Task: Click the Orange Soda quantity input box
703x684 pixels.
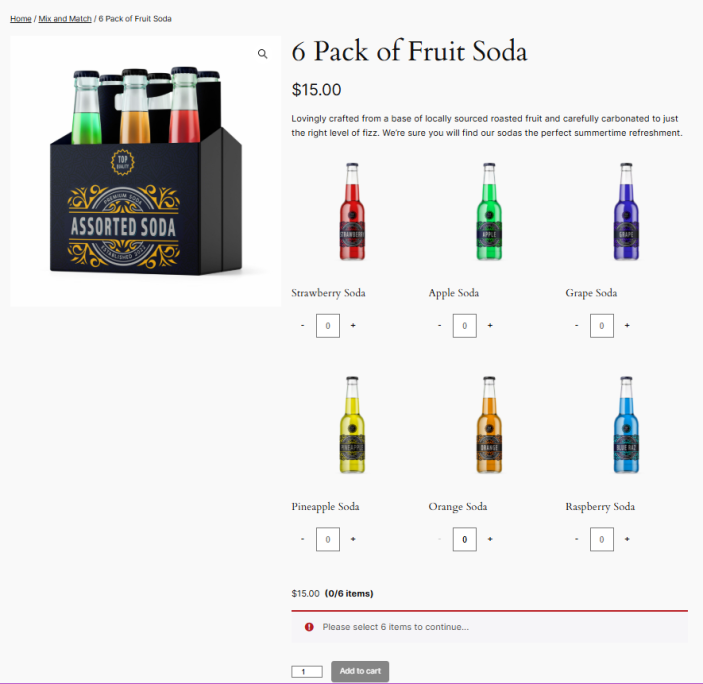Action: tap(464, 539)
